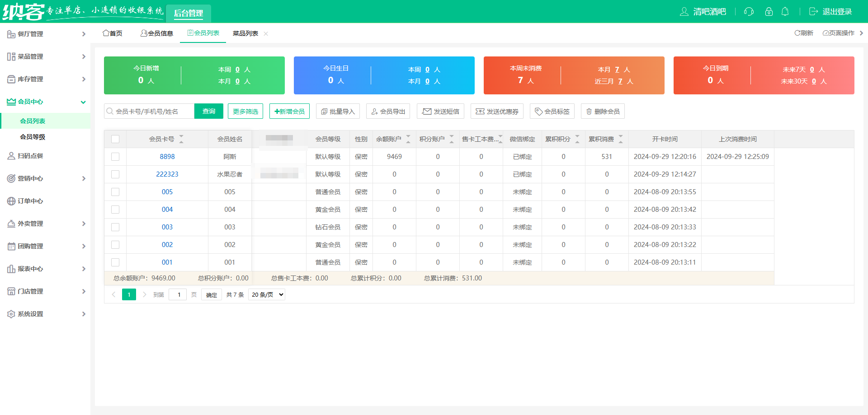Open the notification bell icon
The width and height of the screenshot is (868, 415).
point(785,12)
